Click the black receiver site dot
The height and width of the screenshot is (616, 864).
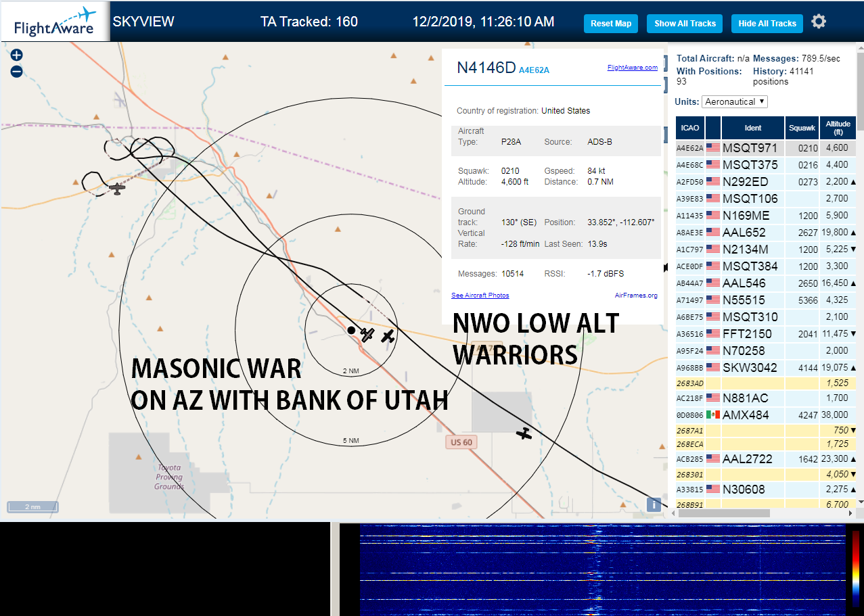tap(351, 330)
